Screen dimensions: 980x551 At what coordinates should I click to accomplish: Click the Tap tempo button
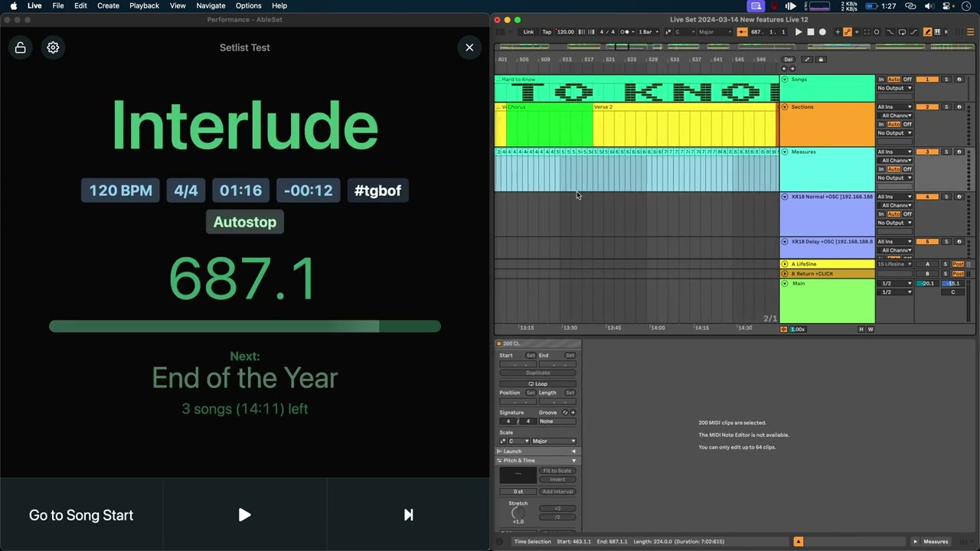pyautogui.click(x=547, y=32)
